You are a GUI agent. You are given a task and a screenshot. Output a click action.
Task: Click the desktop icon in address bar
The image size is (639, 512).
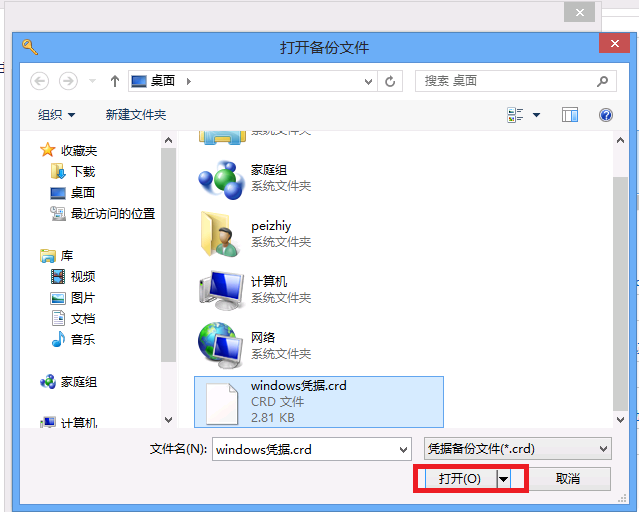139,81
